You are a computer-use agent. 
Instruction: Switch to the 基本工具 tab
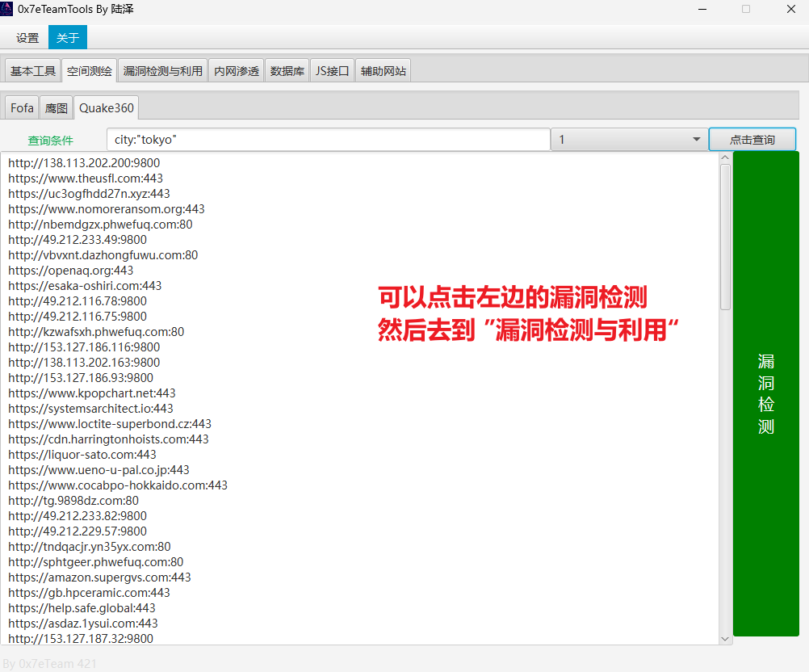click(x=33, y=71)
